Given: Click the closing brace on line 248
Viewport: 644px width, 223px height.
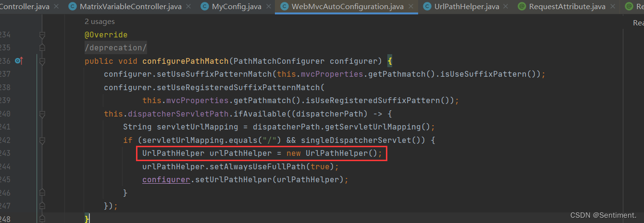Looking at the screenshot, I should tap(87, 219).
